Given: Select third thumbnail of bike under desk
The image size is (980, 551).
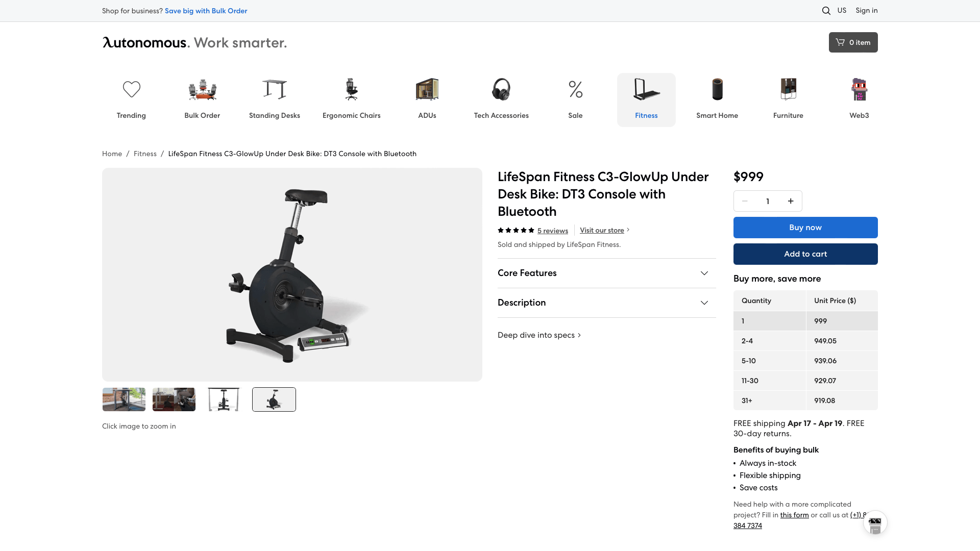Looking at the screenshot, I should point(224,399).
